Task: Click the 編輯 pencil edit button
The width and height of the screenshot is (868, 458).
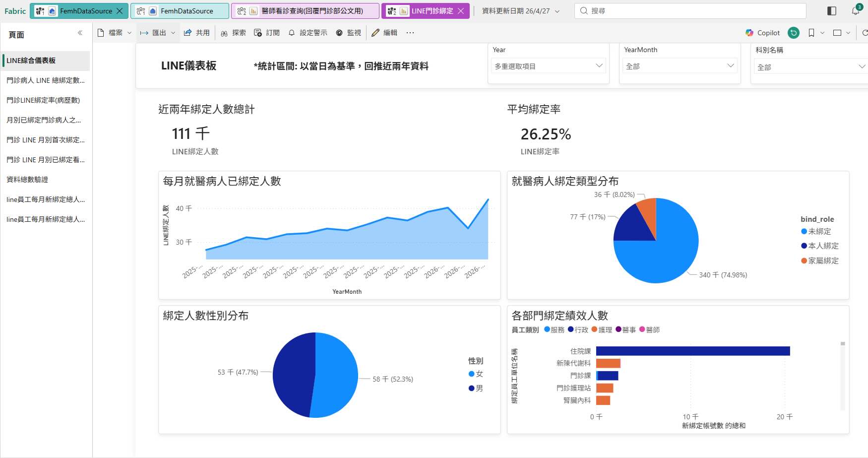Action: (384, 33)
